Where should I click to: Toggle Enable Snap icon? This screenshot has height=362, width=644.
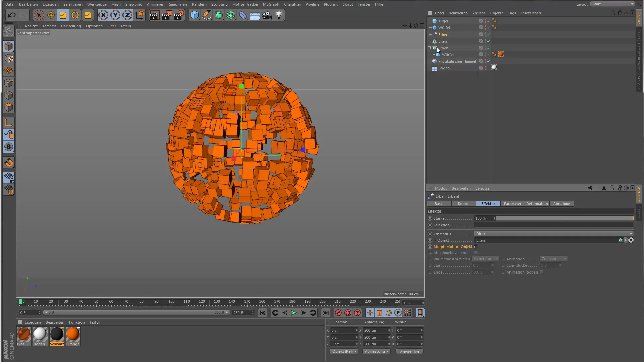point(9,163)
